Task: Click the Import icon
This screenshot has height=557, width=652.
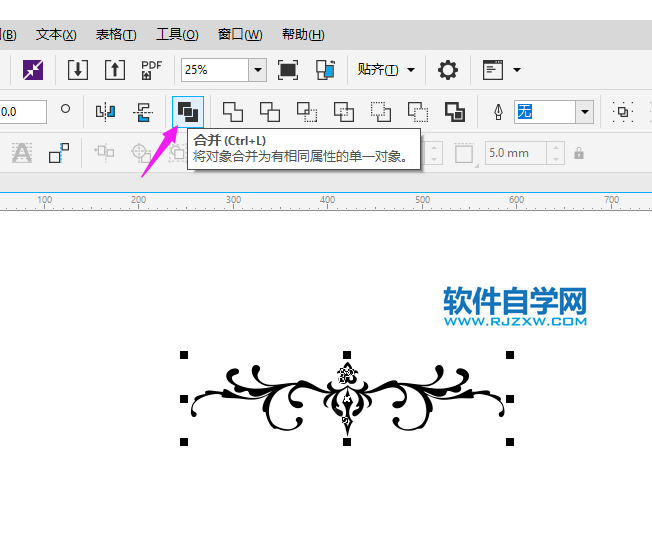Action: (x=78, y=70)
